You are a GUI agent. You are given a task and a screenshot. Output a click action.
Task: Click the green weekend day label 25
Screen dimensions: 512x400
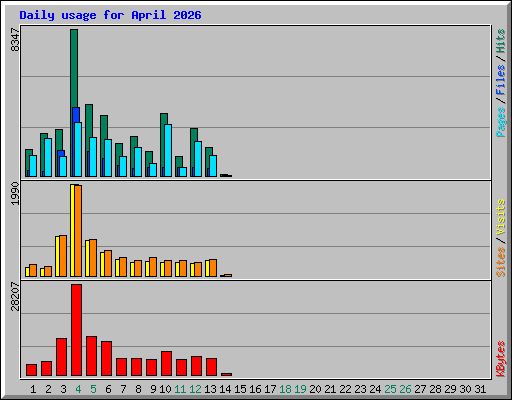[390, 389]
